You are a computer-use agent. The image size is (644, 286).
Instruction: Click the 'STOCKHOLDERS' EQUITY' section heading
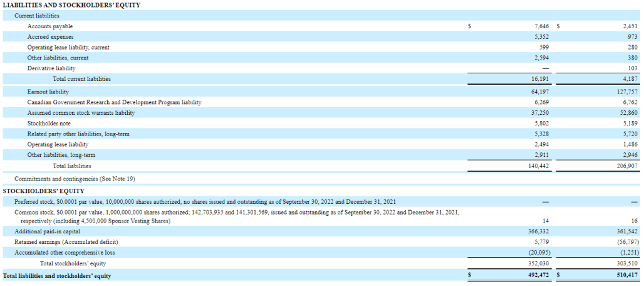tap(43, 191)
